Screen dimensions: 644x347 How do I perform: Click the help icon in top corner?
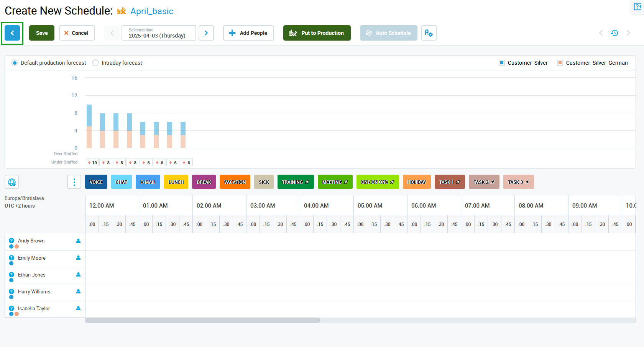[x=637, y=7]
